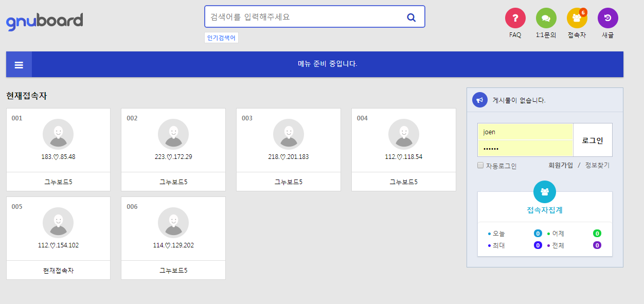The width and height of the screenshot is (644, 304).
Task: Click avatar of visitor 001
Action: pos(58,134)
